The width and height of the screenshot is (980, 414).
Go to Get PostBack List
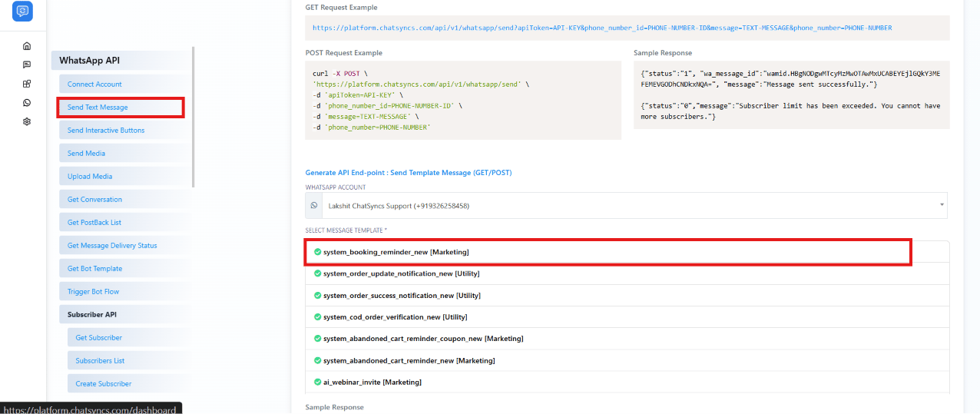point(123,223)
